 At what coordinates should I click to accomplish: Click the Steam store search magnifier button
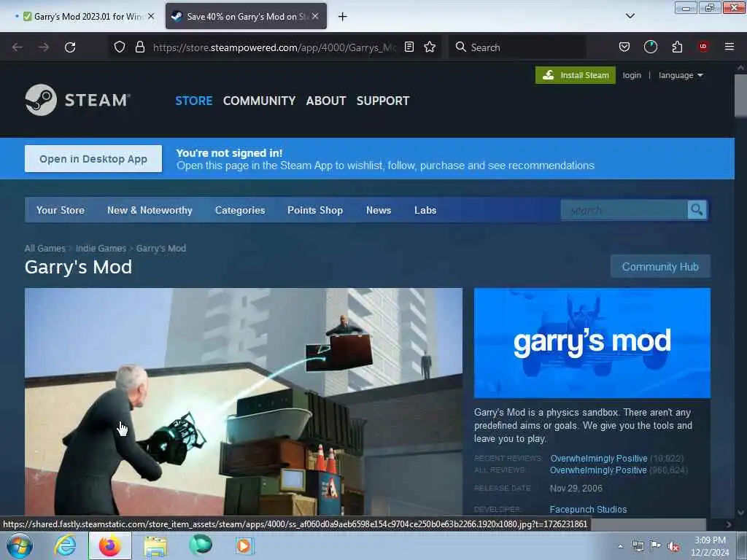(x=697, y=209)
